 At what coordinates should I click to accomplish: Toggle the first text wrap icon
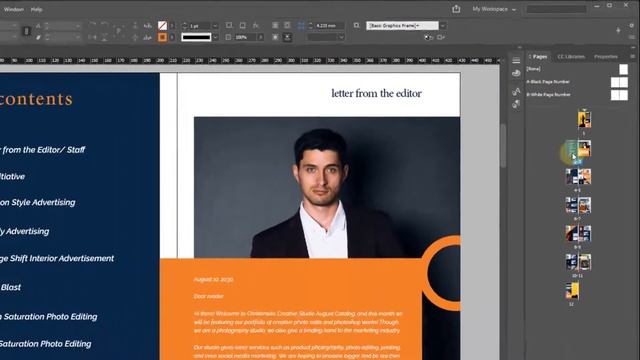pyautogui.click(x=275, y=25)
